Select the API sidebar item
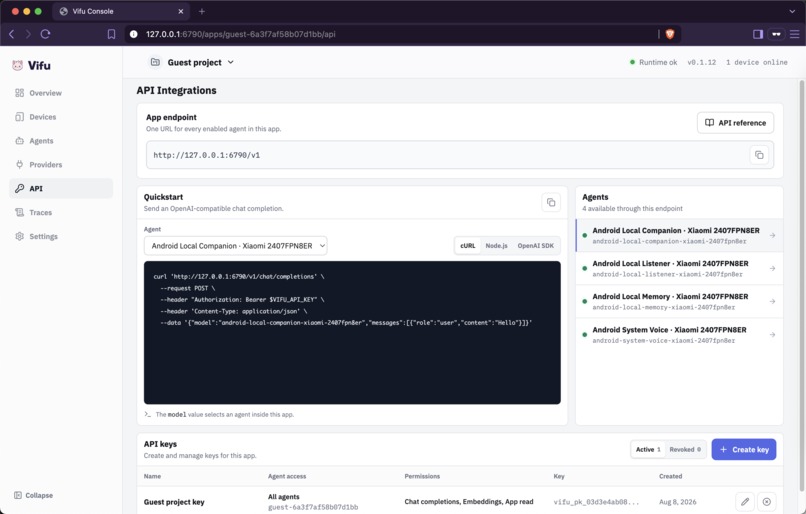 click(61, 189)
